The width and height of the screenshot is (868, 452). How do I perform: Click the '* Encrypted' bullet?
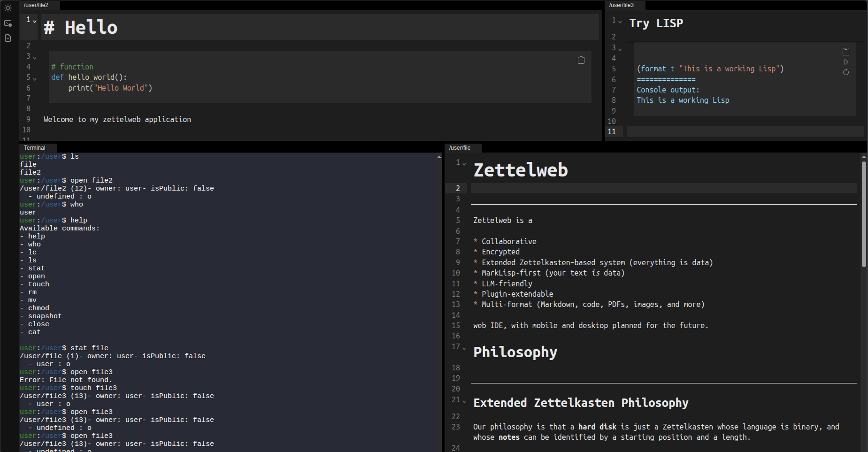click(496, 252)
